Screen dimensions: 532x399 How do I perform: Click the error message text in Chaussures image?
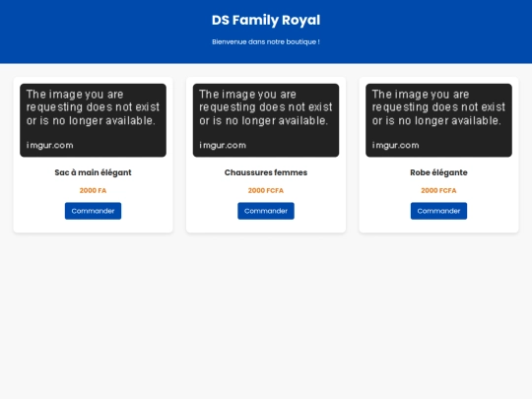click(266, 107)
